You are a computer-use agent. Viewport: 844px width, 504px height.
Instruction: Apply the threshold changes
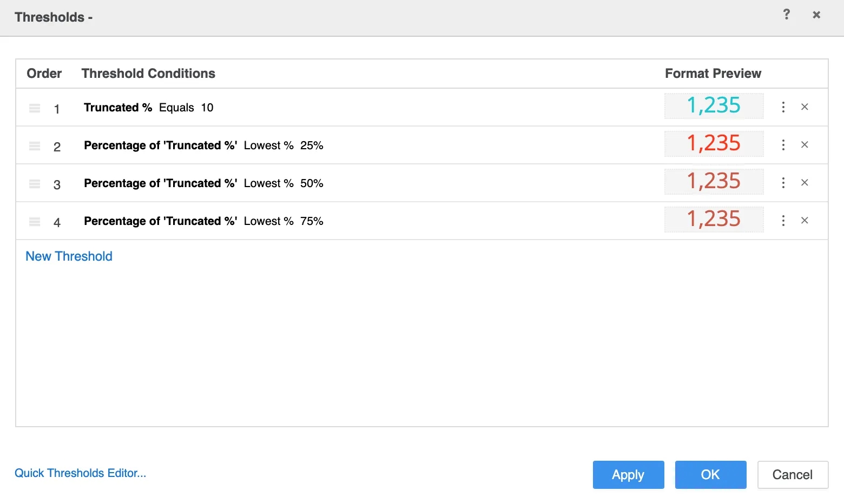[x=628, y=474]
